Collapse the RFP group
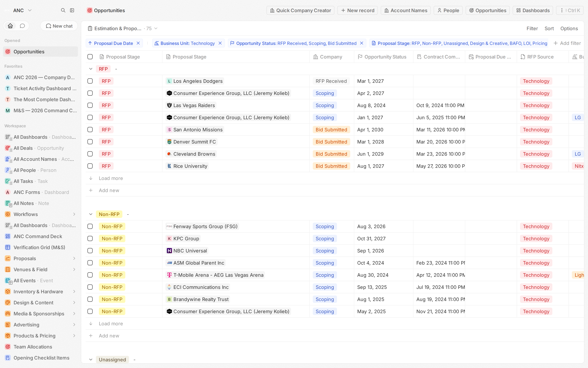The width and height of the screenshot is (588, 368). [91, 69]
